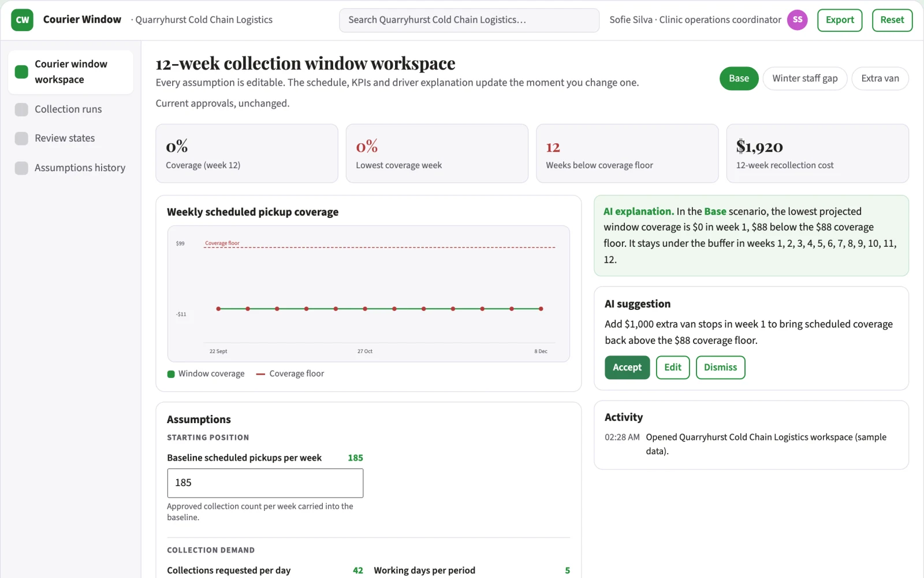This screenshot has height=578, width=924.
Task: Click the Coverage (week 12) KPI card
Action: tap(247, 154)
